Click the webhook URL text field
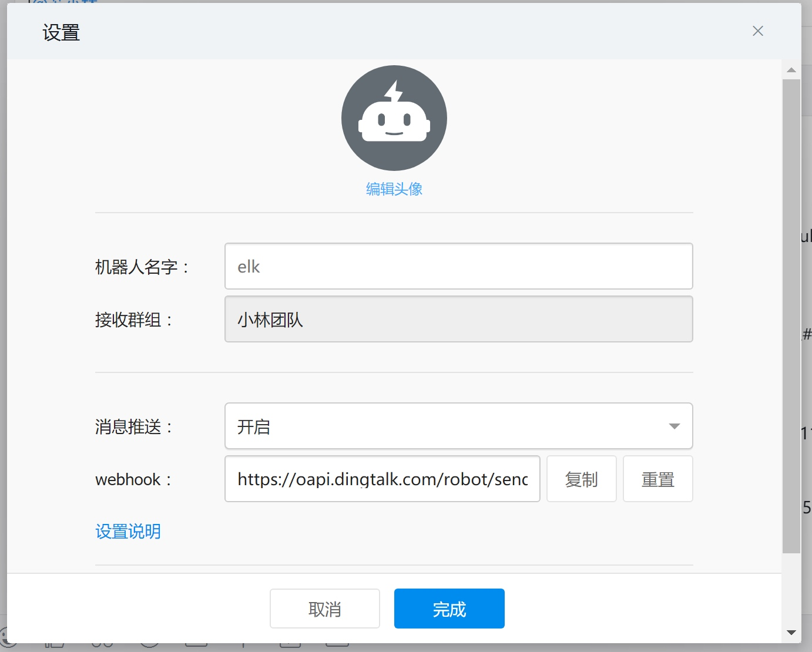Screen dimensions: 812x652 (x=382, y=479)
